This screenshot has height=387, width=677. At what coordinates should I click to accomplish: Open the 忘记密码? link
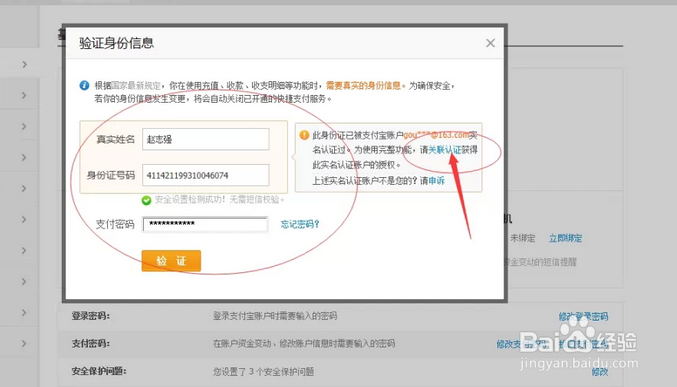(300, 224)
